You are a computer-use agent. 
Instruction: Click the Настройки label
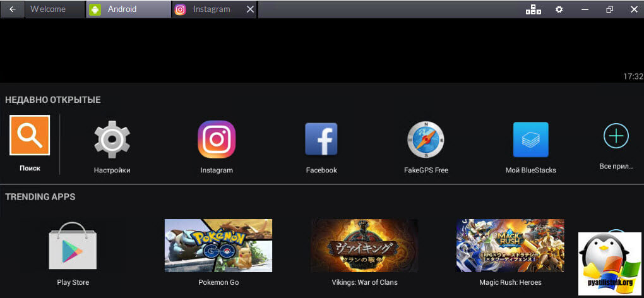pyautogui.click(x=112, y=170)
